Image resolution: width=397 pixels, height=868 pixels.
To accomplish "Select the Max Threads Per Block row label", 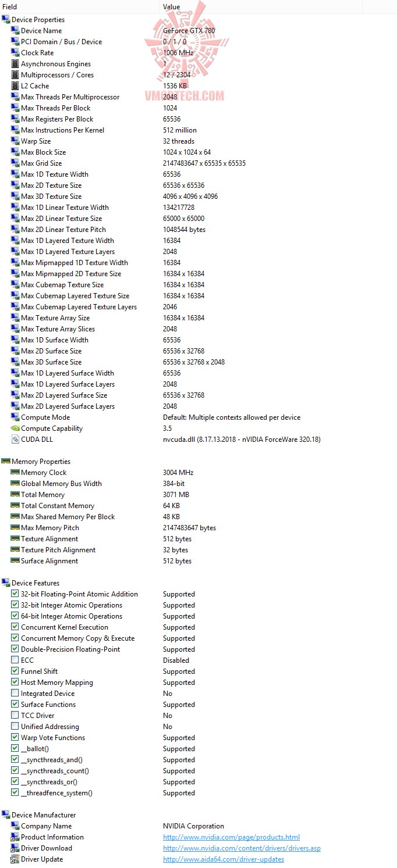I will (x=56, y=108).
